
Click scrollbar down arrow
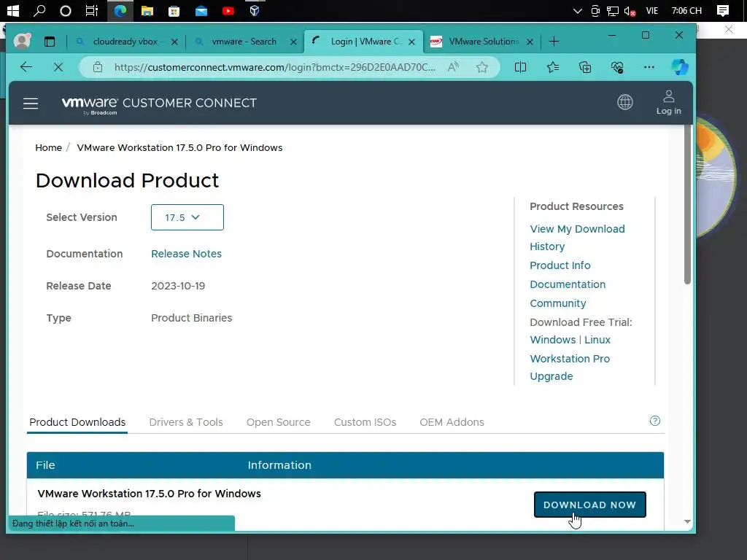coord(687,521)
